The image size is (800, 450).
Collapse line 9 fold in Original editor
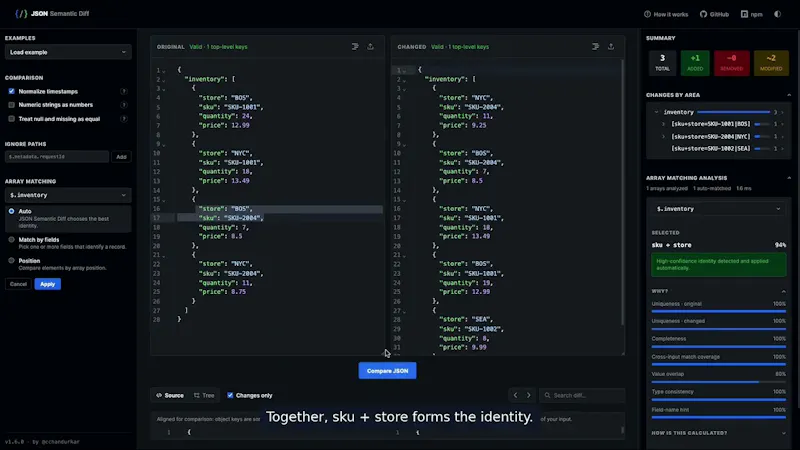[164, 145]
